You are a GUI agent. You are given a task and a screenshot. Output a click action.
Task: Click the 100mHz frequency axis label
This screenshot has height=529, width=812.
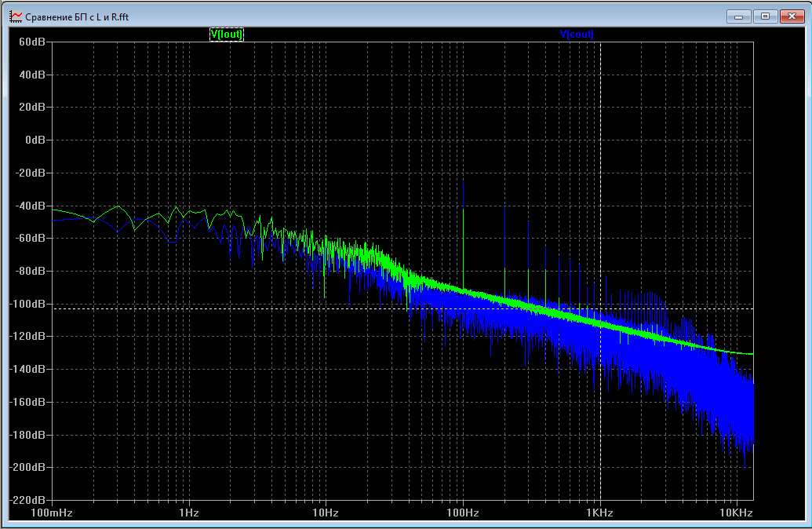(53, 513)
